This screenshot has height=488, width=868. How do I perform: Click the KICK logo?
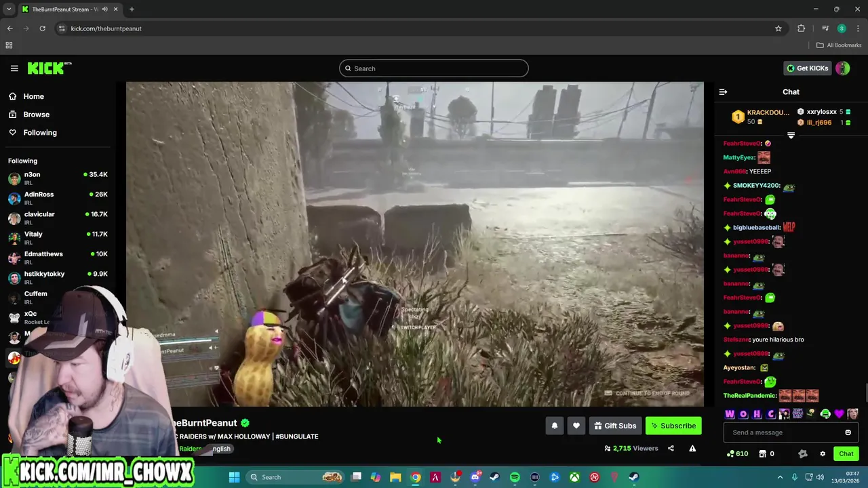pyautogui.click(x=50, y=68)
